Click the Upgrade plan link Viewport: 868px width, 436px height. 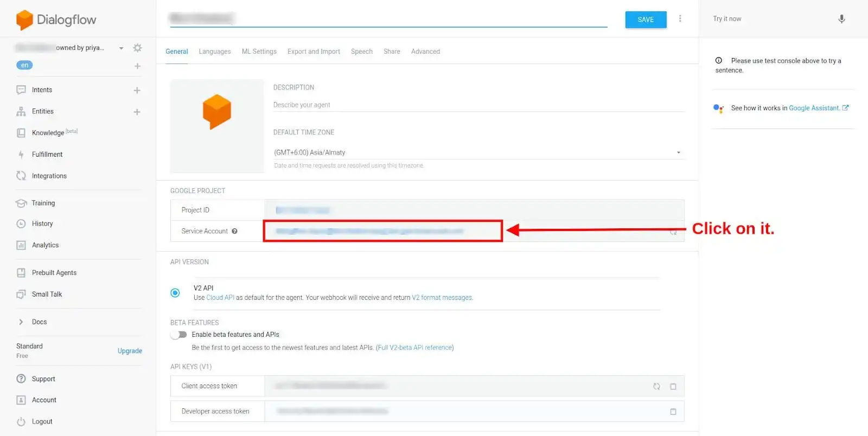tap(130, 351)
